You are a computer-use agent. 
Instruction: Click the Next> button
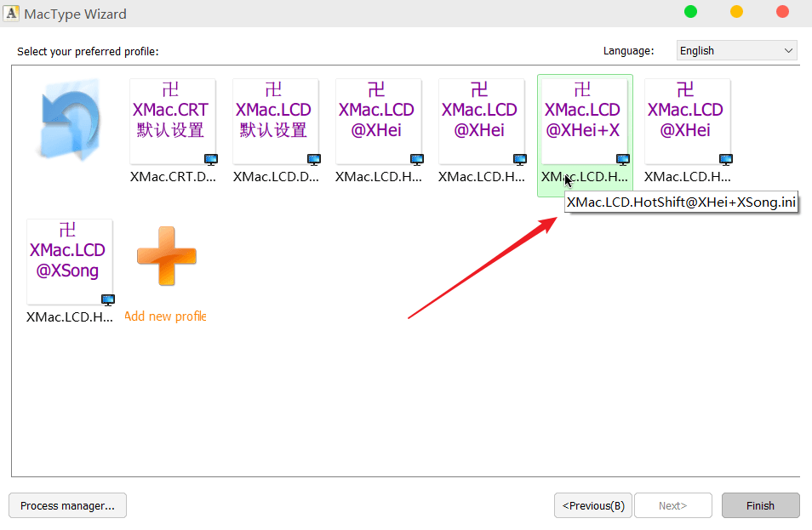[673, 505]
